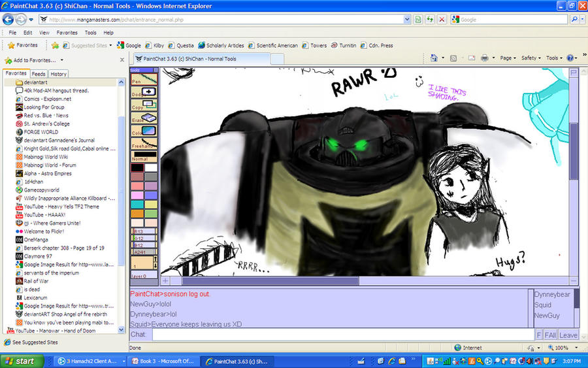Pick the white color swatch

(x=151, y=168)
